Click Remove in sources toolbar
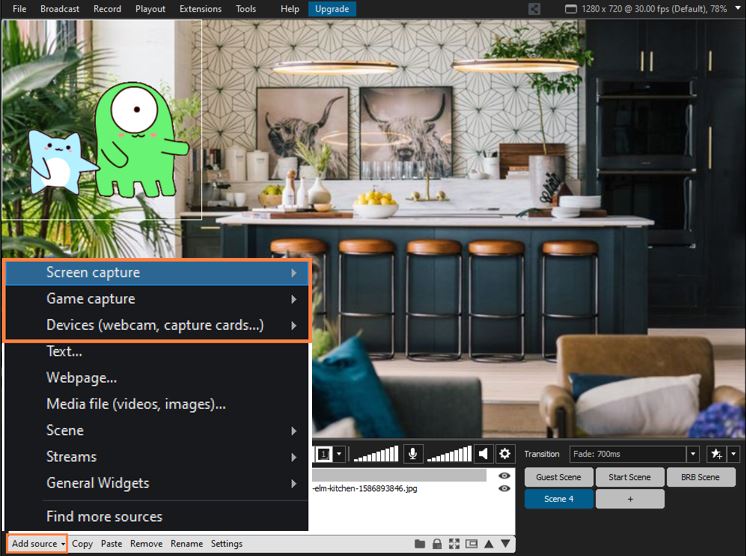 tap(146, 544)
